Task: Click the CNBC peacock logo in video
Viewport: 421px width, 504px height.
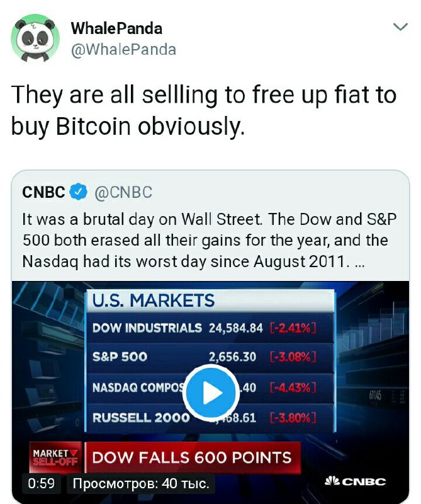Action: tap(354, 482)
